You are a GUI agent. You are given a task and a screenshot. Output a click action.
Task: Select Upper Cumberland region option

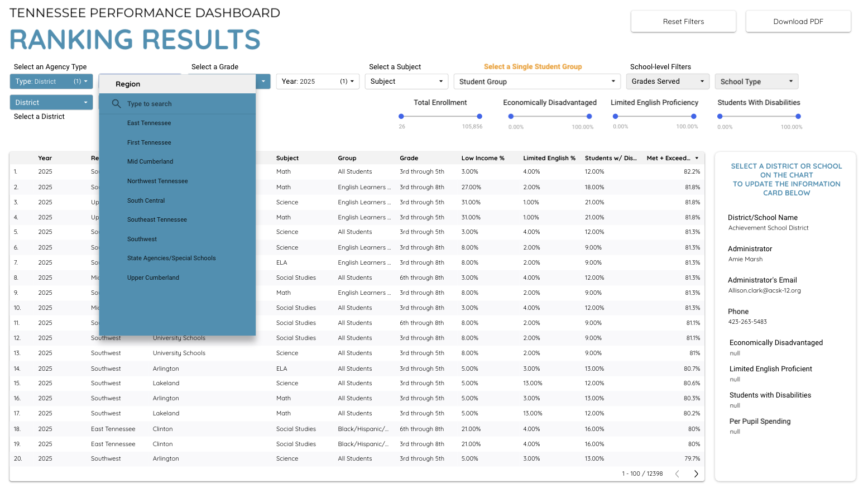(x=153, y=278)
